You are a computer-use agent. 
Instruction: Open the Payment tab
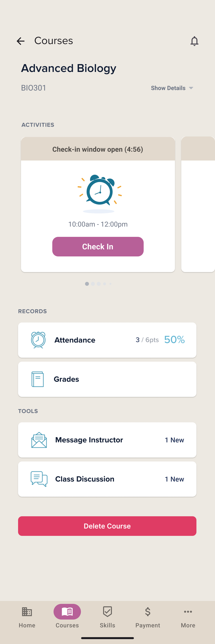tap(148, 616)
